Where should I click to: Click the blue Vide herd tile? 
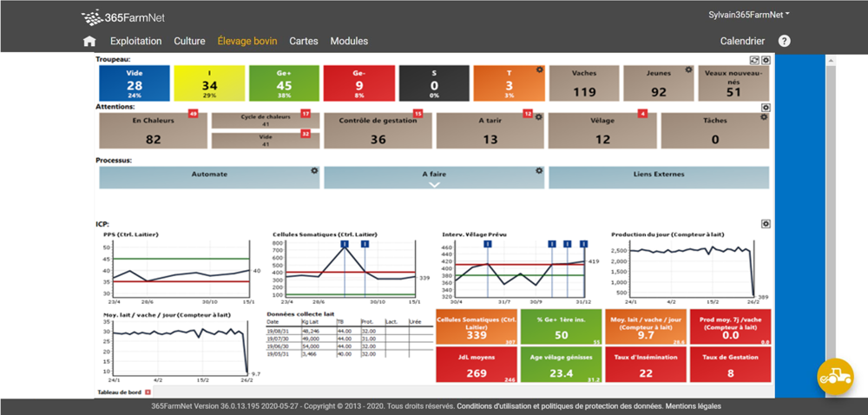click(x=134, y=83)
